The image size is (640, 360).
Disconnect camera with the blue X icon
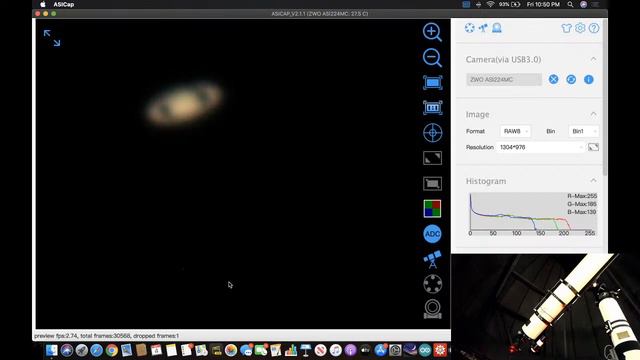tap(553, 80)
